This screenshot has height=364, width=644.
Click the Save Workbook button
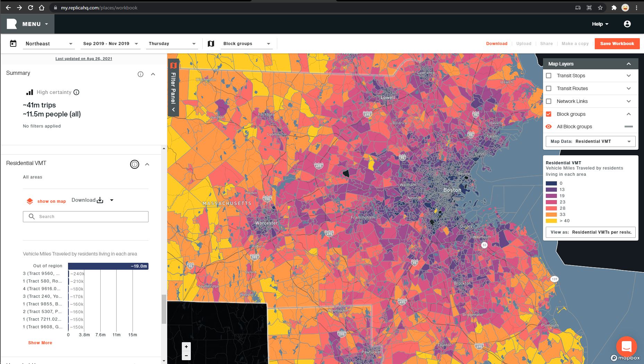click(x=617, y=44)
